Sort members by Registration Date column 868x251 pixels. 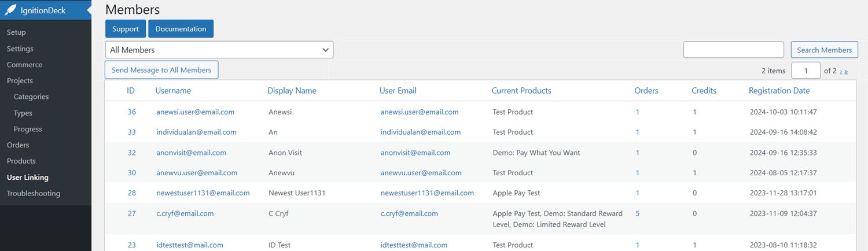[x=779, y=91]
